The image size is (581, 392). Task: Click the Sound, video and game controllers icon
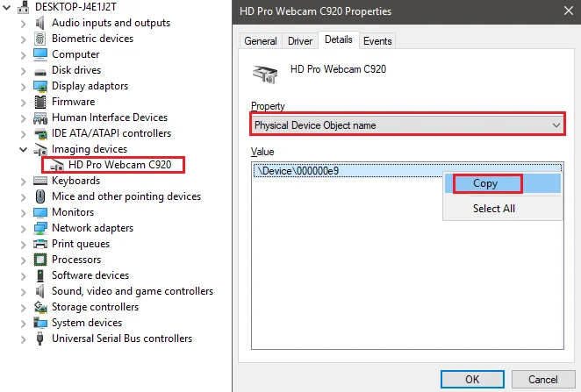[x=40, y=291]
